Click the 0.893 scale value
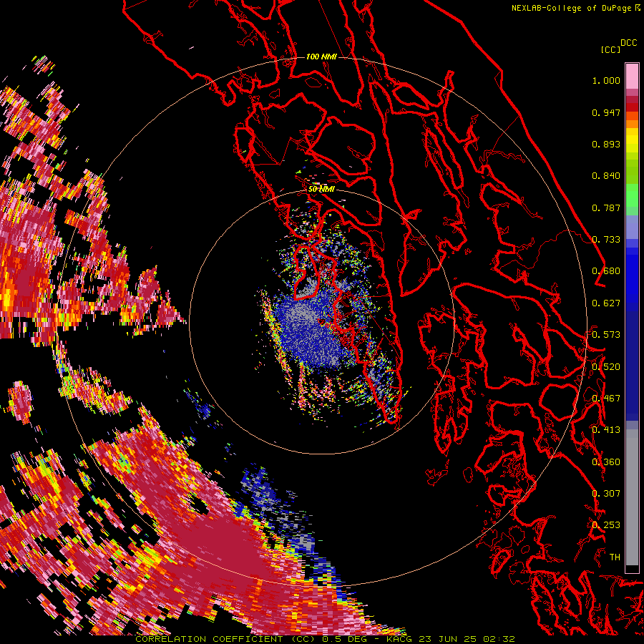 tap(606, 144)
